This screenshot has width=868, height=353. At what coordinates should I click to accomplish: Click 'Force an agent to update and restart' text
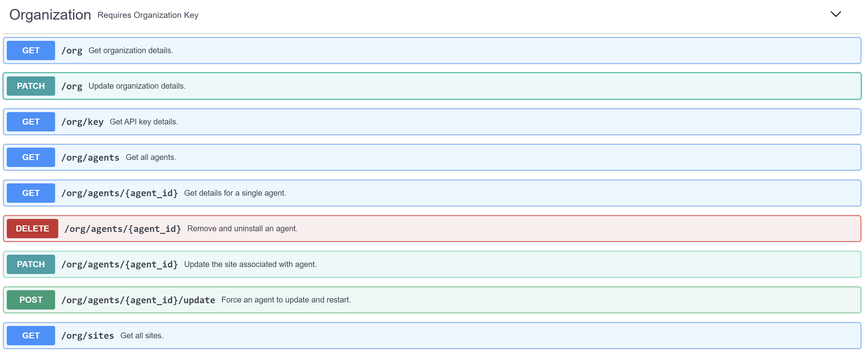286,299
